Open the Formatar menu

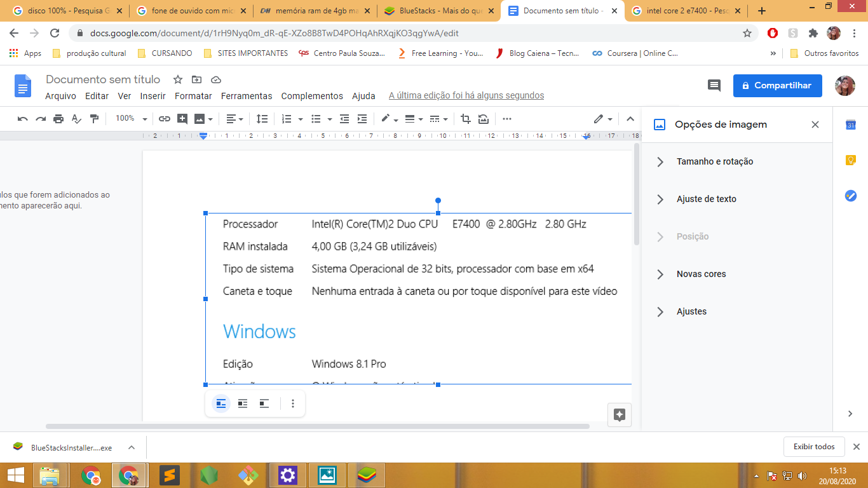pyautogui.click(x=193, y=96)
